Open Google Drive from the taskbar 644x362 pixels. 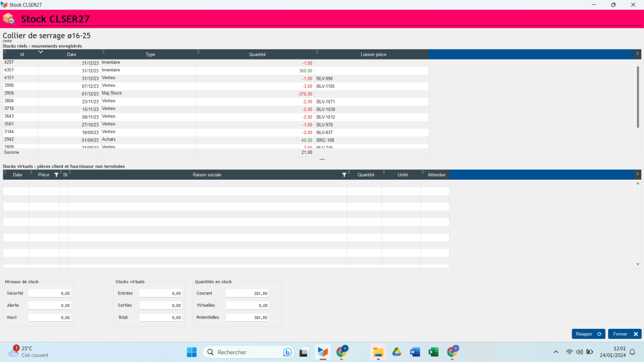pyautogui.click(x=397, y=352)
